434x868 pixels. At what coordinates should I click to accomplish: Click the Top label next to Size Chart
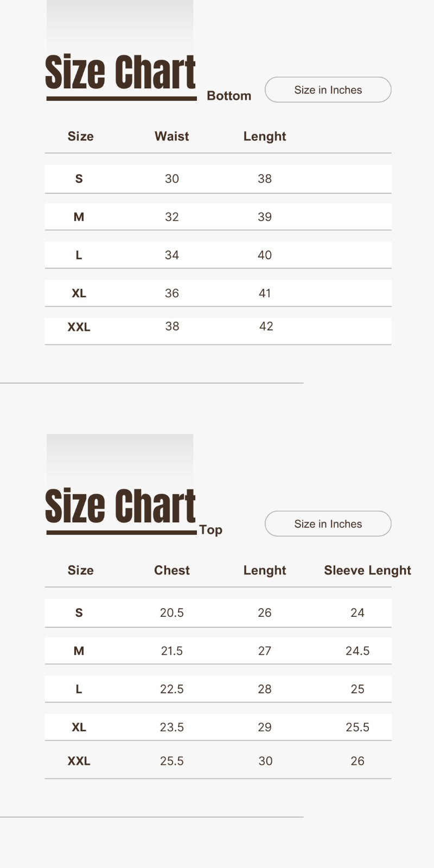(210, 530)
